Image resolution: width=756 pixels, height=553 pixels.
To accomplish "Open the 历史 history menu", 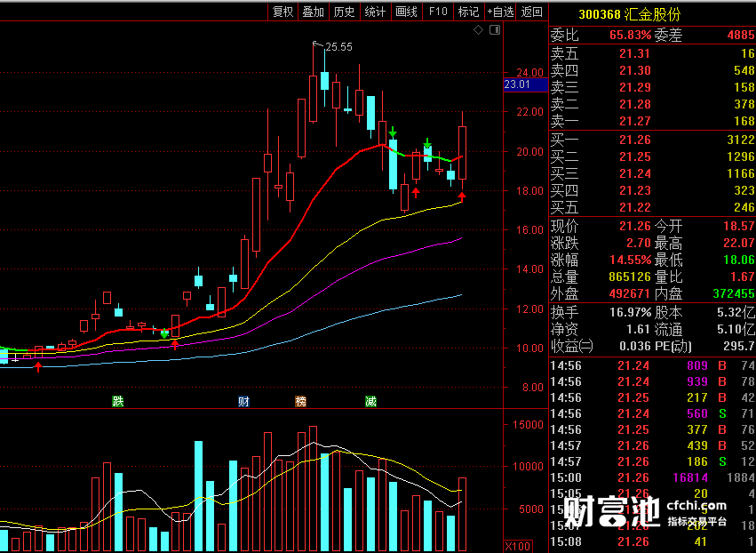I will coord(345,12).
